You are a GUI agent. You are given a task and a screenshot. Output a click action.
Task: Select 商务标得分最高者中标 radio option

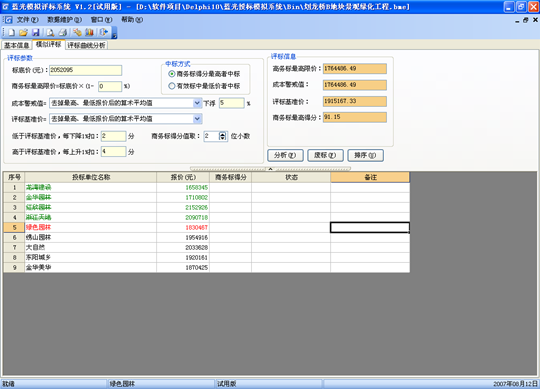pos(172,74)
